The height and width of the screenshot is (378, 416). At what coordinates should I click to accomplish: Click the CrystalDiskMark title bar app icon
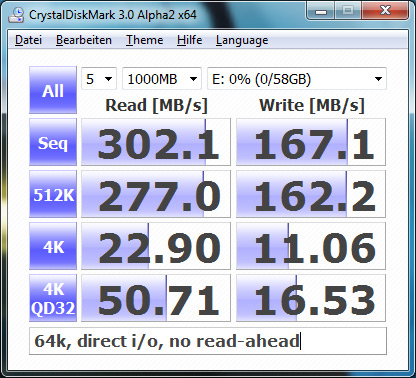click(16, 14)
